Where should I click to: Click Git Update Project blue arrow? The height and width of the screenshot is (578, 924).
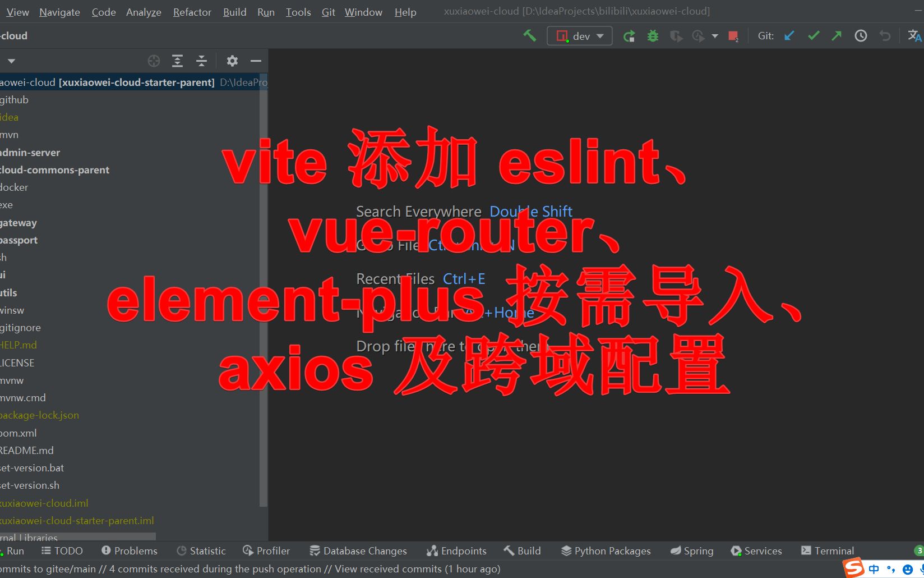pos(789,36)
